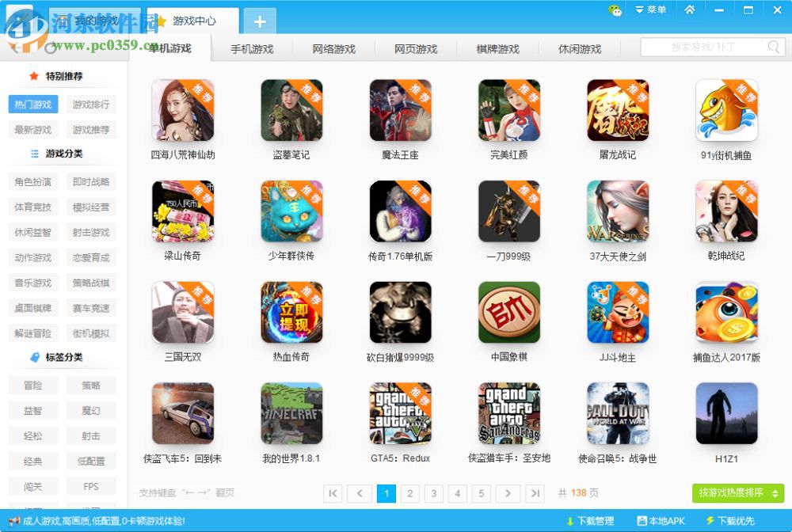Go to page 3 of the game list
The width and height of the screenshot is (792, 532).
click(434, 492)
